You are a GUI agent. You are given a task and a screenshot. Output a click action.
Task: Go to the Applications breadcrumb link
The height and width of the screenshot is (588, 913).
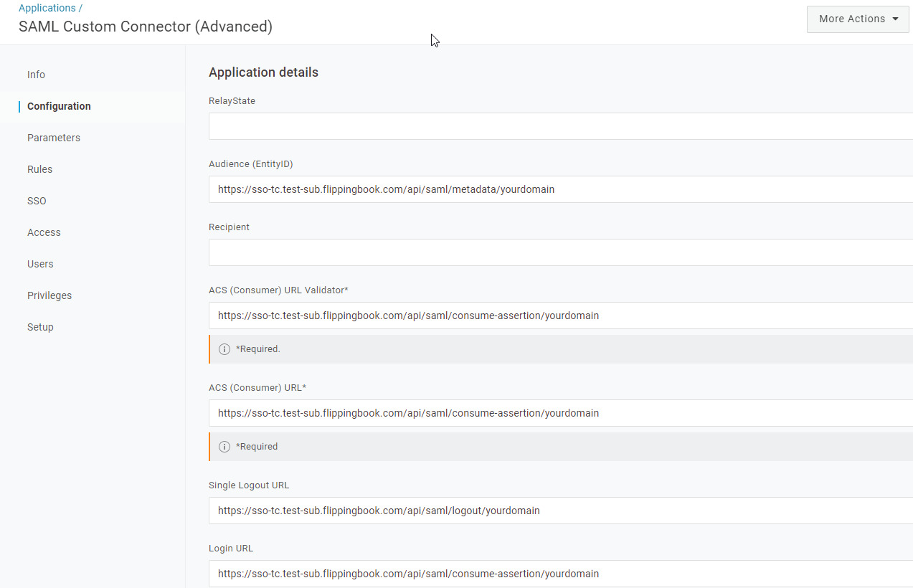click(x=47, y=8)
